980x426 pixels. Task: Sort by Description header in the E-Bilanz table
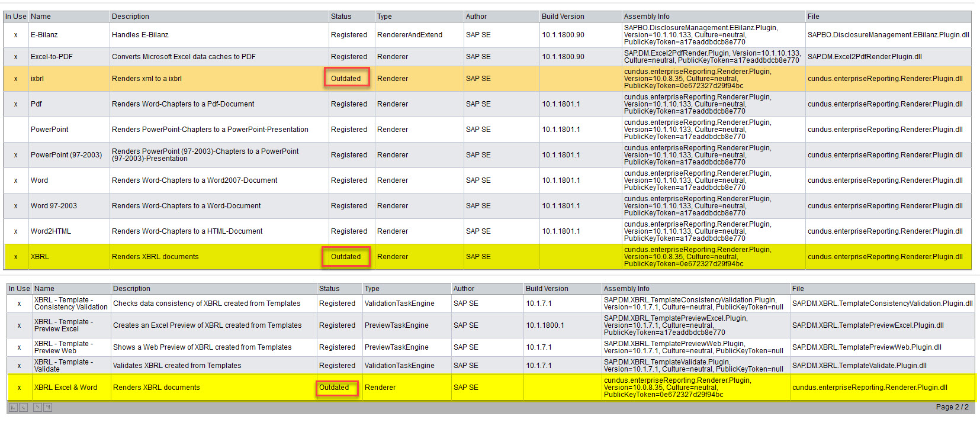point(130,17)
